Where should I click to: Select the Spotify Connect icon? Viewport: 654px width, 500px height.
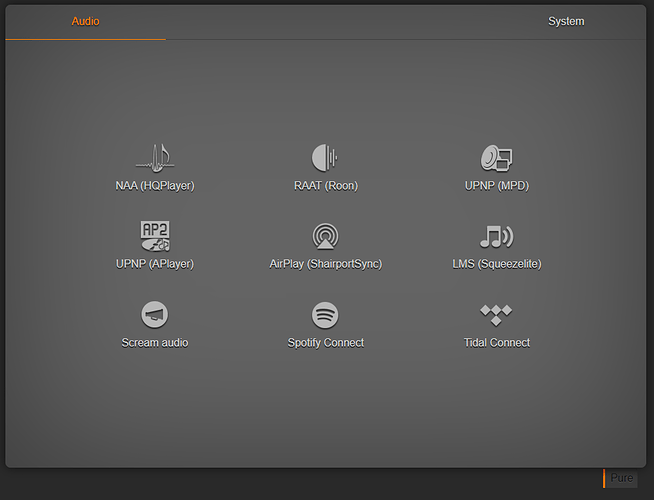point(325,315)
